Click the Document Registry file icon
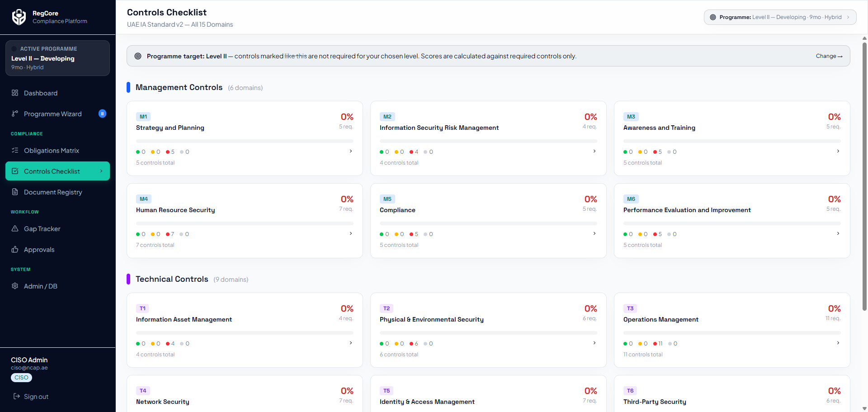 pos(15,192)
